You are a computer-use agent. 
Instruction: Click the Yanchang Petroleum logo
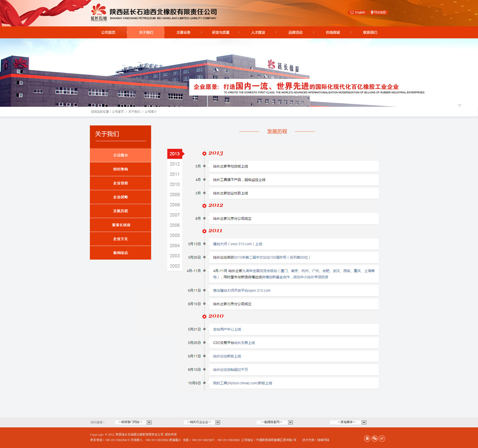click(x=99, y=12)
